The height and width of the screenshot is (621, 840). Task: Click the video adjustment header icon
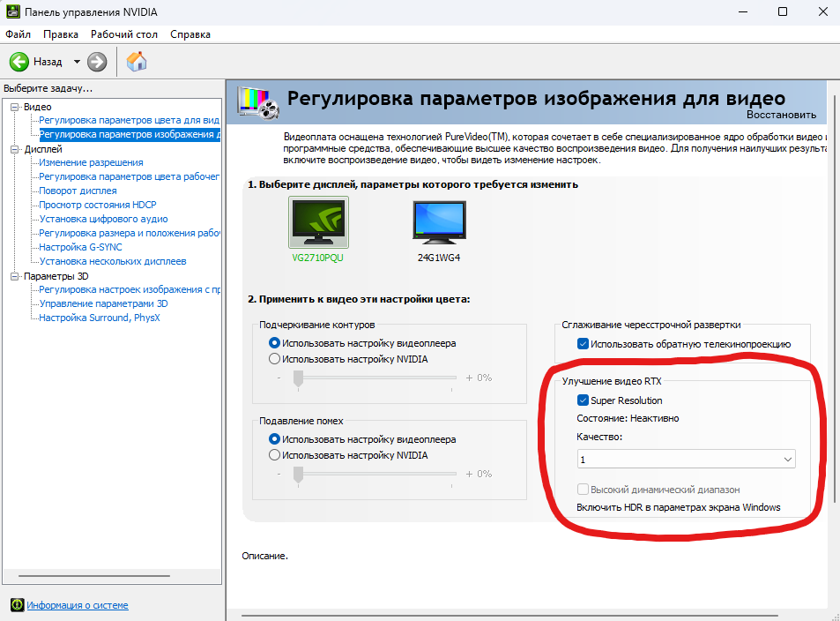coord(259,103)
